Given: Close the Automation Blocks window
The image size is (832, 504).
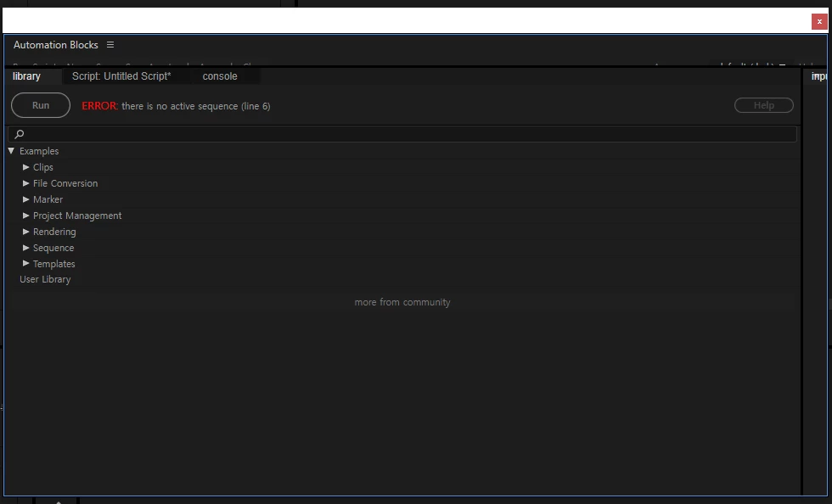Looking at the screenshot, I should pos(819,22).
